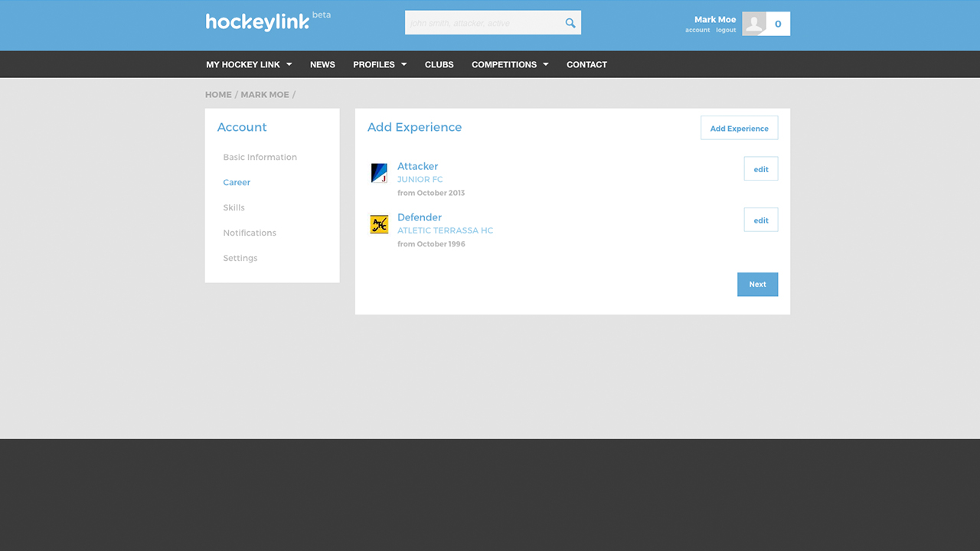The image size is (980, 551).
Task: Open the Contact menu item
Action: point(586,64)
